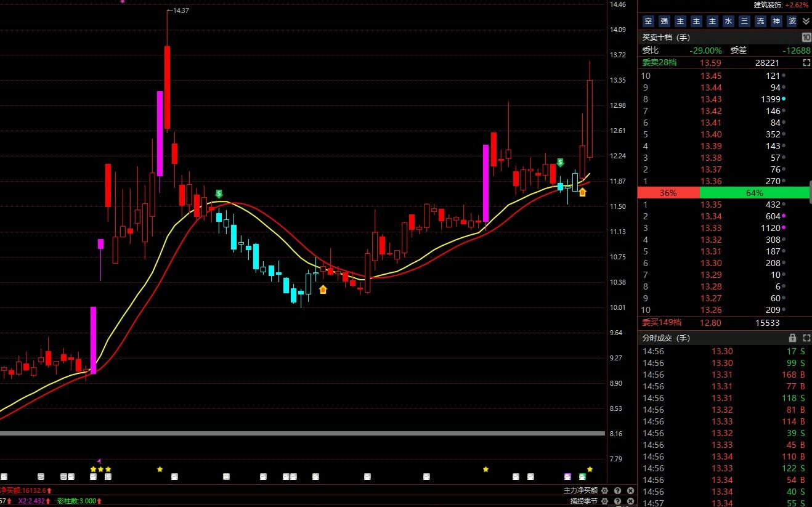Image resolution: width=812 pixels, height=507 pixels.
Task: Select buy level 1 at 13.35
Action: point(725,205)
